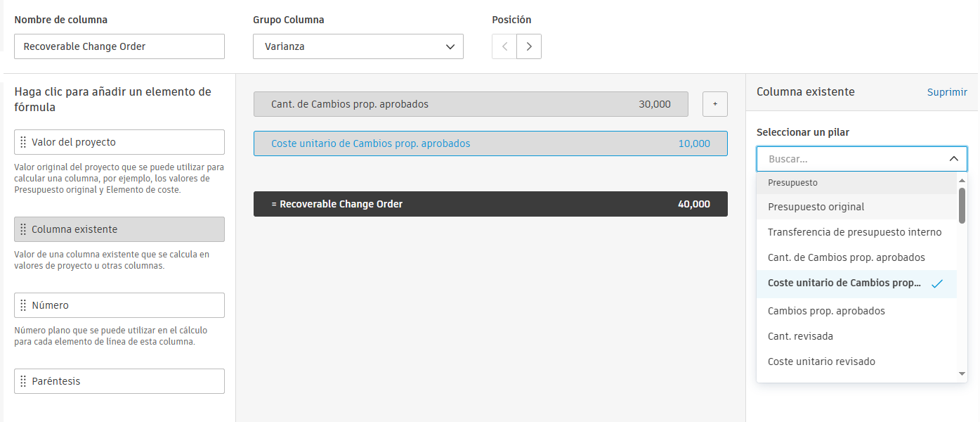The width and height of the screenshot is (980, 422).
Task: Select Cambios prop. aprobados in dropdown list
Action: [x=826, y=311]
